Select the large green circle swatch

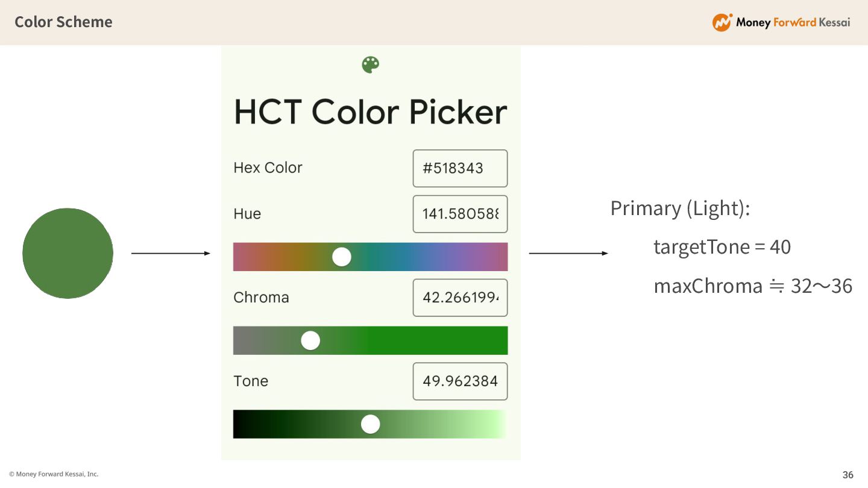tap(68, 253)
